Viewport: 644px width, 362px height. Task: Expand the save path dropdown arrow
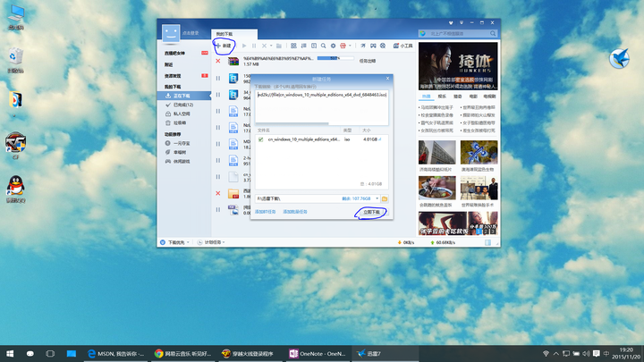(x=377, y=198)
